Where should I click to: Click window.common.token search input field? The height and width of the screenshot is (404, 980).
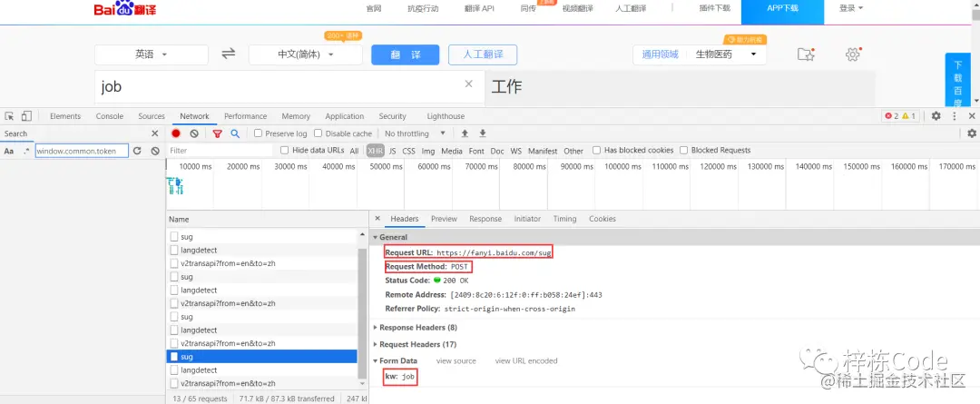coord(82,151)
